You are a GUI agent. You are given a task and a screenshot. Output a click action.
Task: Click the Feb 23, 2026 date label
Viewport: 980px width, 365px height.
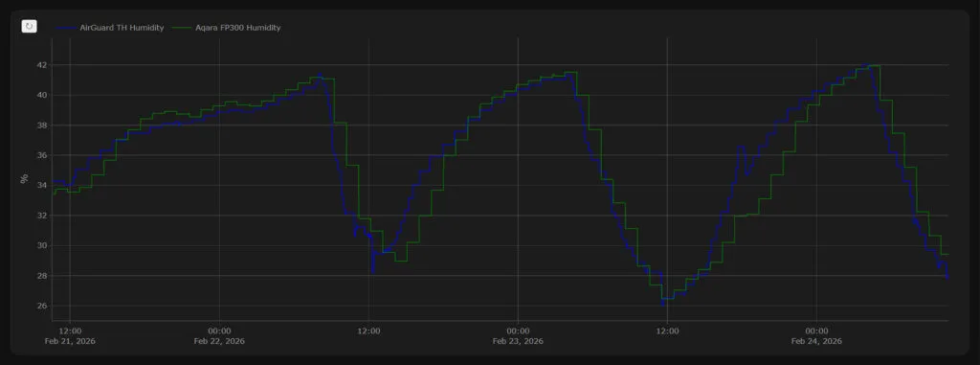tap(518, 341)
